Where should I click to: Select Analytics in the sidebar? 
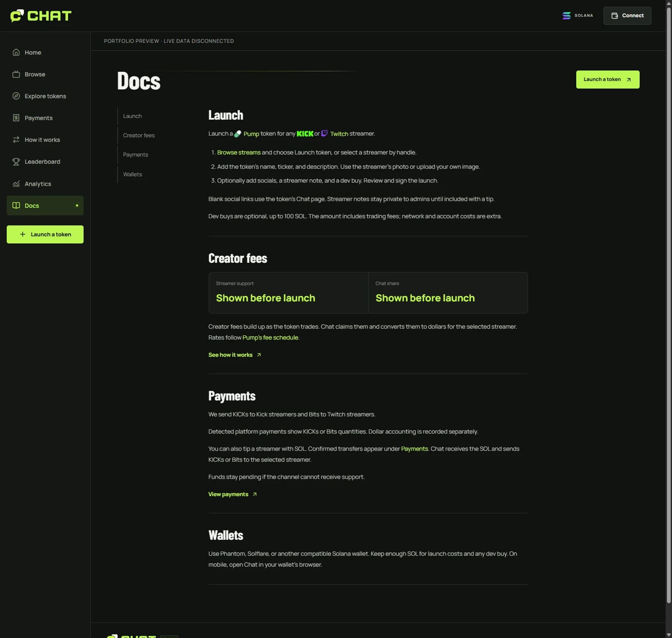tap(45, 184)
